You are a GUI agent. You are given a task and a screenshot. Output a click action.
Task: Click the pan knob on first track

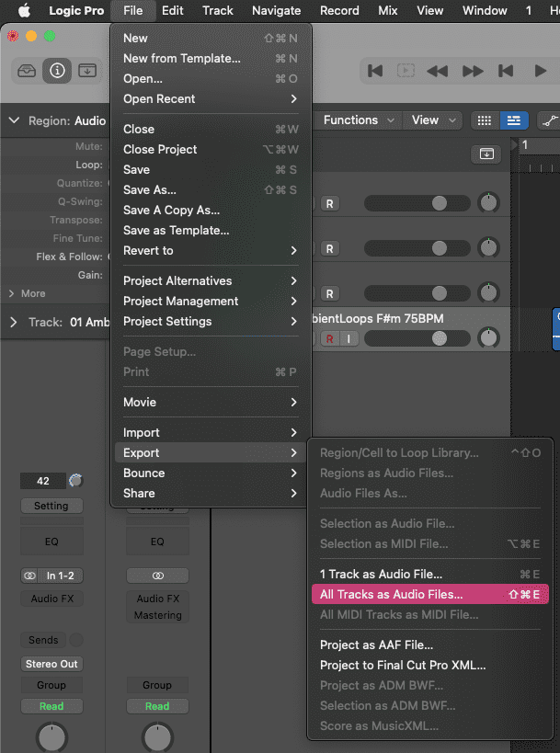pyautogui.click(x=488, y=203)
